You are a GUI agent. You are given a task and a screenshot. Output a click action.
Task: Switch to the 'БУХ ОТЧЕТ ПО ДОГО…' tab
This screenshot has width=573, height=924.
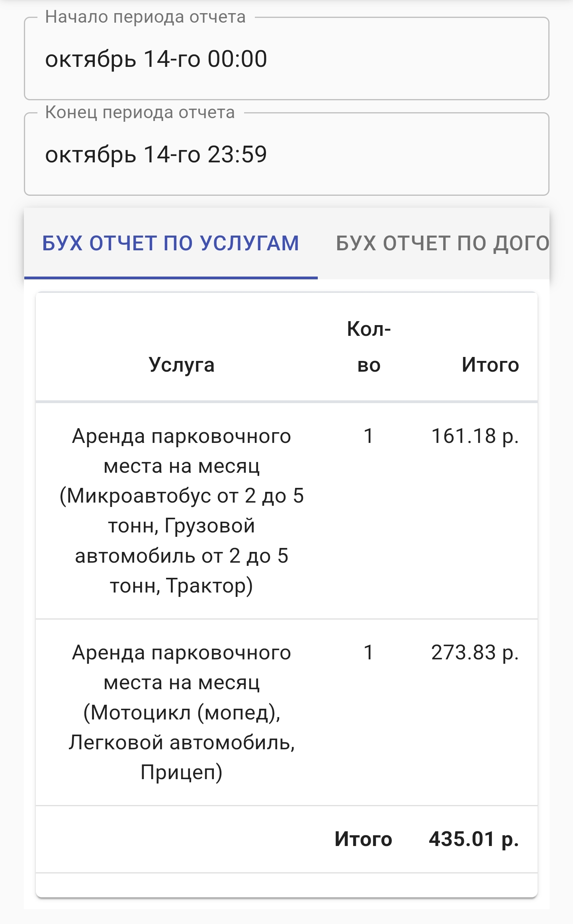[x=442, y=243]
